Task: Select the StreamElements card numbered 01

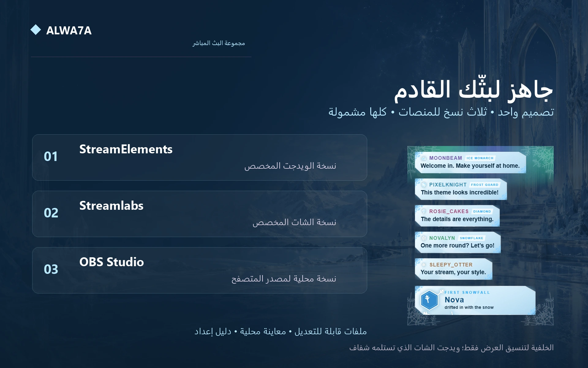Action: tap(200, 157)
